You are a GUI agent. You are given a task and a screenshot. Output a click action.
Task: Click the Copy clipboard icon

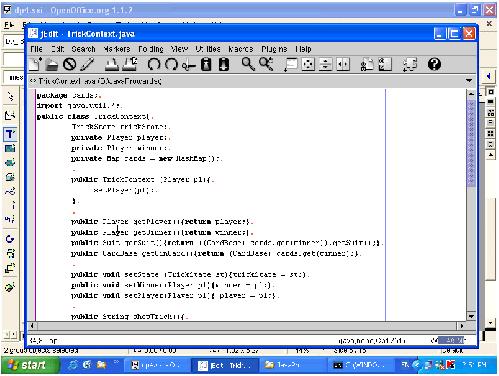(206, 64)
